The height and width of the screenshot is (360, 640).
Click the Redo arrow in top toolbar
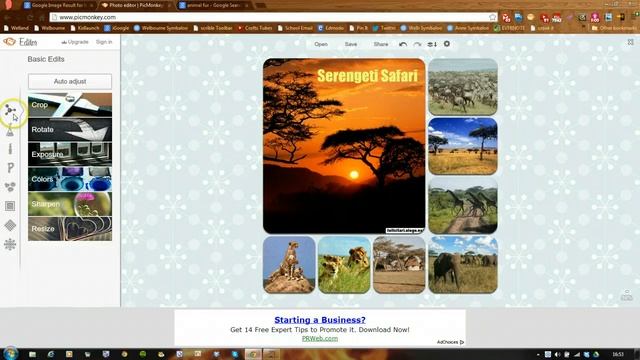coord(417,44)
